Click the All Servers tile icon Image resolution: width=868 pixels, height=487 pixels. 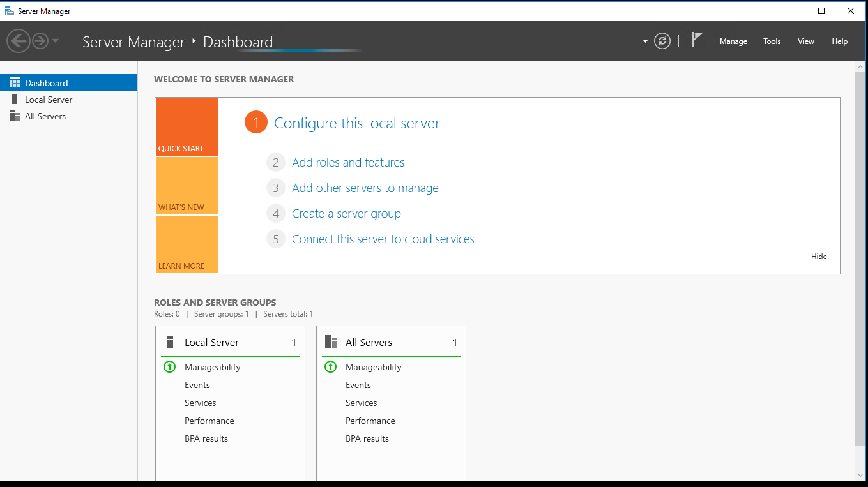[331, 342]
